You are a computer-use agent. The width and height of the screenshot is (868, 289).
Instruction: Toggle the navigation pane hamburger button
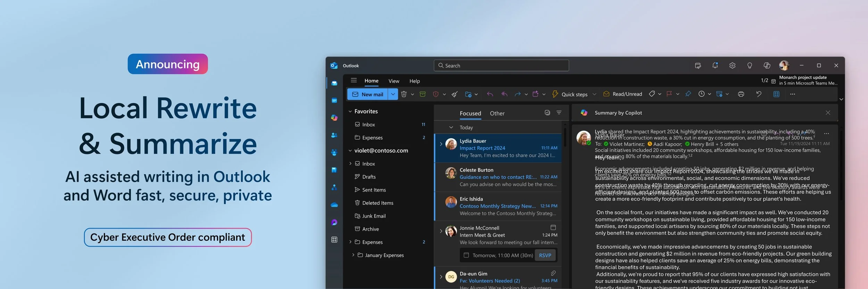point(354,80)
